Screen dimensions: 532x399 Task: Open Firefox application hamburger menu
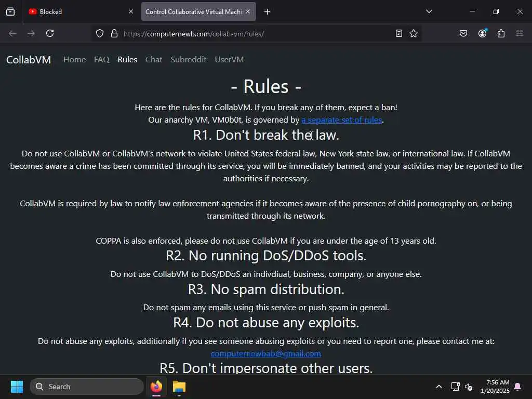coord(520,33)
